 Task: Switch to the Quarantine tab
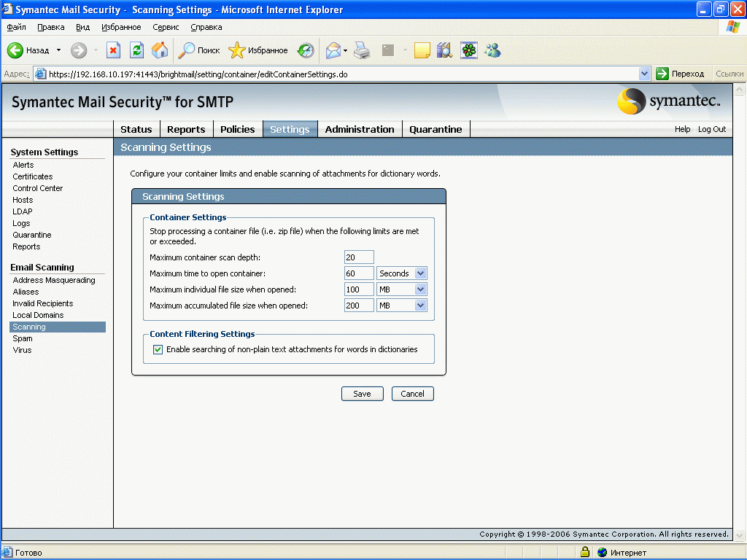click(x=436, y=130)
